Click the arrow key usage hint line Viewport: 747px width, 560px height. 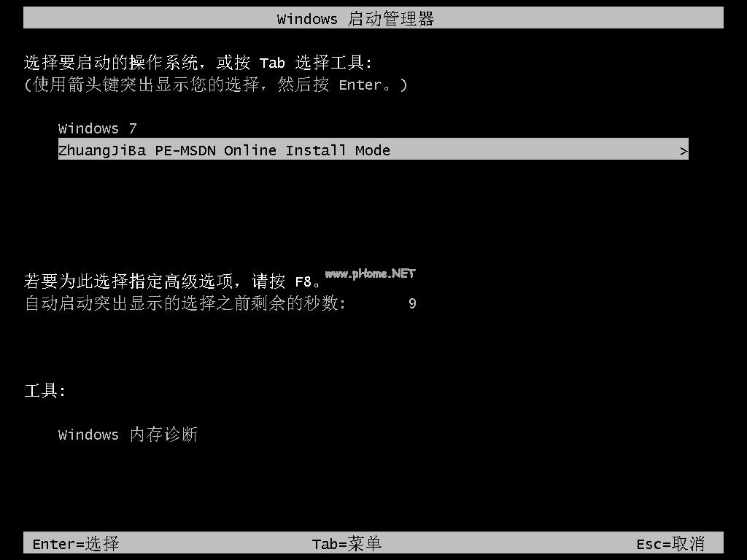point(216,85)
